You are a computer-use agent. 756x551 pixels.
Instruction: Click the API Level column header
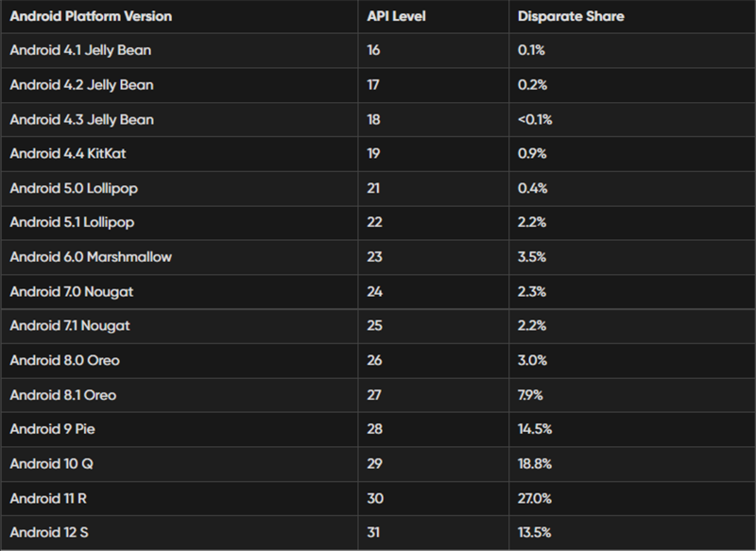point(397,17)
